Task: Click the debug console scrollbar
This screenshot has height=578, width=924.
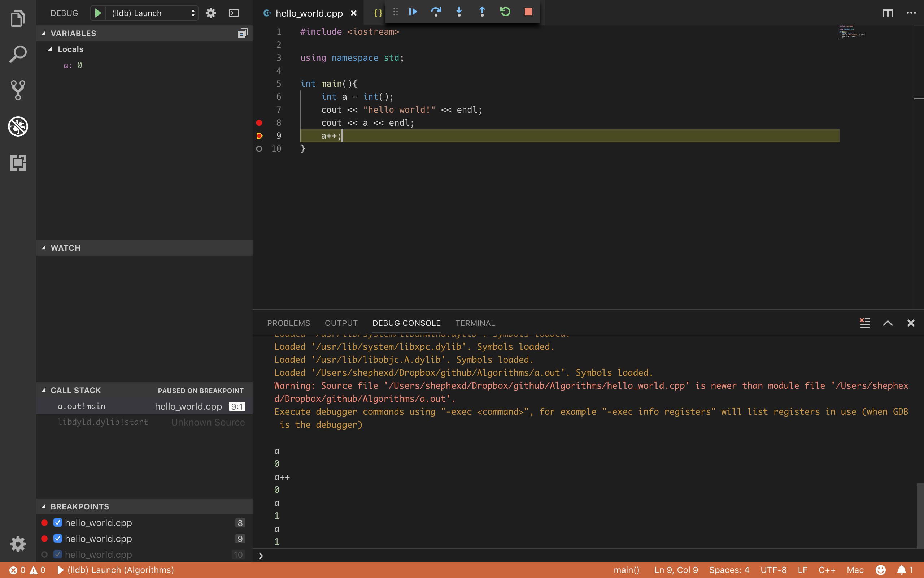Action: coord(920,516)
